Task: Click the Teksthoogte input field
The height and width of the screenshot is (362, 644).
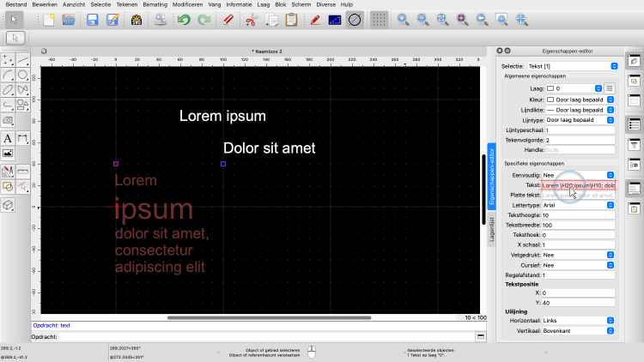Action: tap(578, 215)
